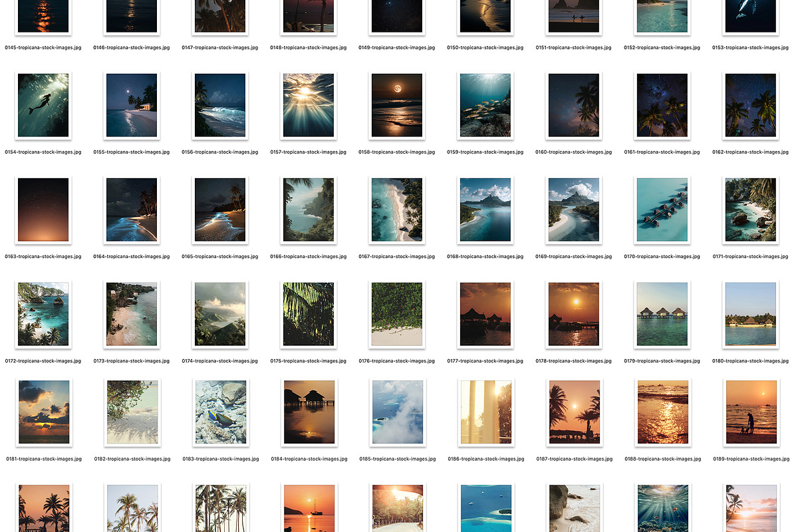Image resolution: width=798 pixels, height=532 pixels.
Task: Pick the underwater sunrays thumbnail 0157
Action: point(309,105)
